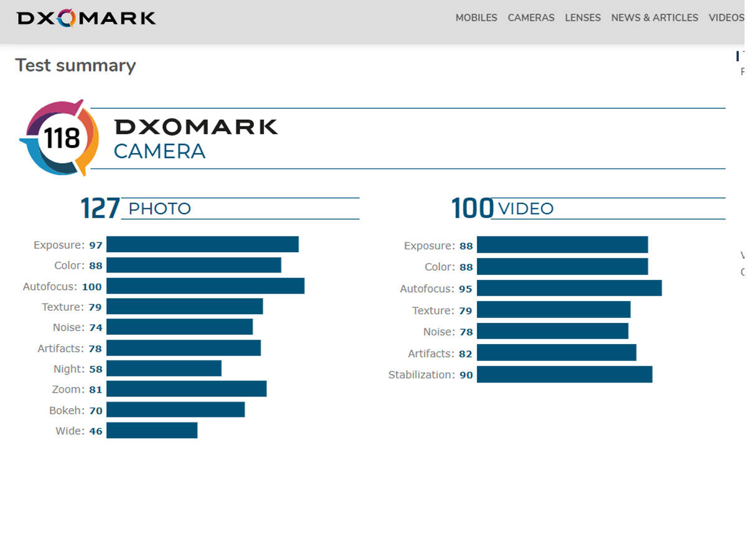Screen dimensions: 747x560
Task: Select the Photo "Noise: 74" label
Action: (x=78, y=328)
